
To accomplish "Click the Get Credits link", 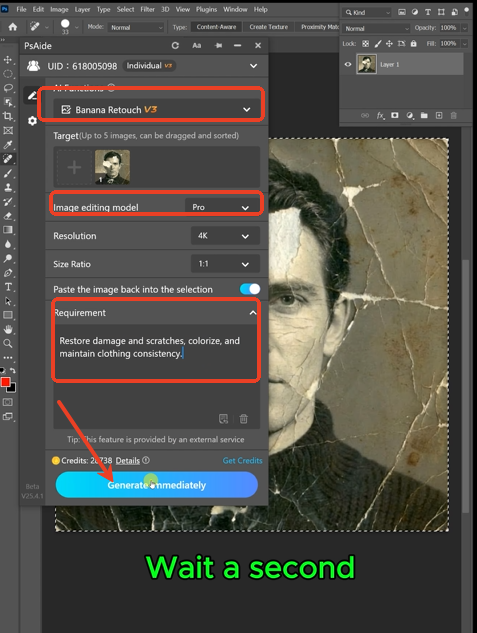I will [x=242, y=461].
